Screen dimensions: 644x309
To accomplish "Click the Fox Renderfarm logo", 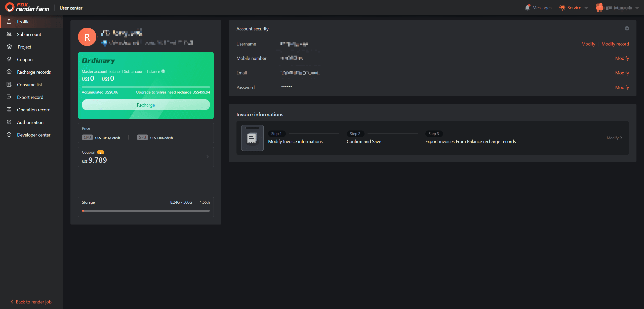I will click(27, 7).
